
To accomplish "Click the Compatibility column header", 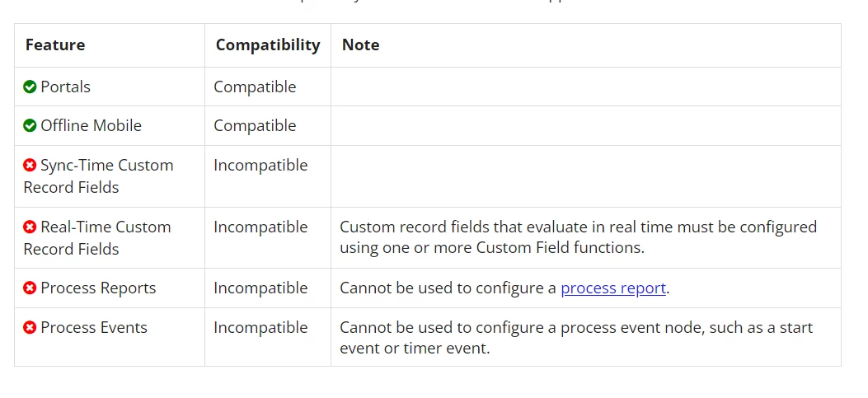I will [x=268, y=45].
